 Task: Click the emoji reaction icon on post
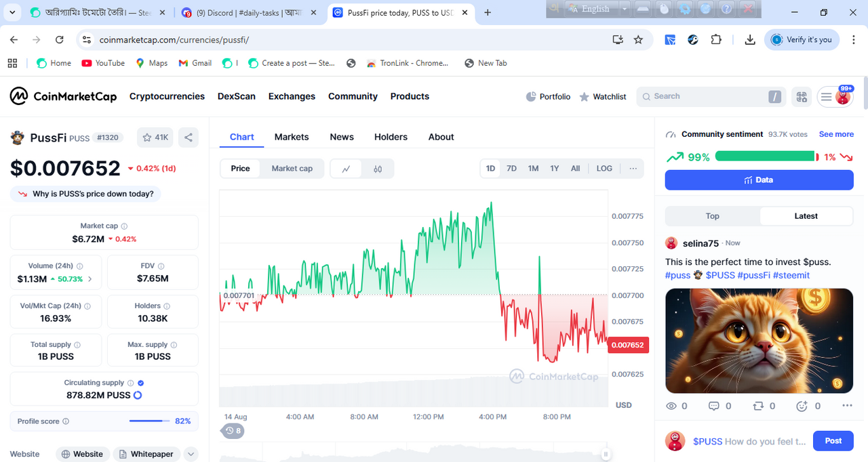click(802, 406)
